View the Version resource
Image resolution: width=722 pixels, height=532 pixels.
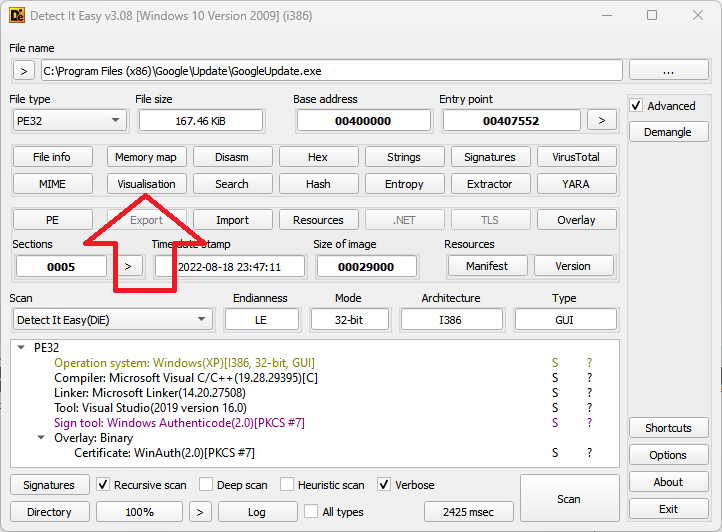574,266
